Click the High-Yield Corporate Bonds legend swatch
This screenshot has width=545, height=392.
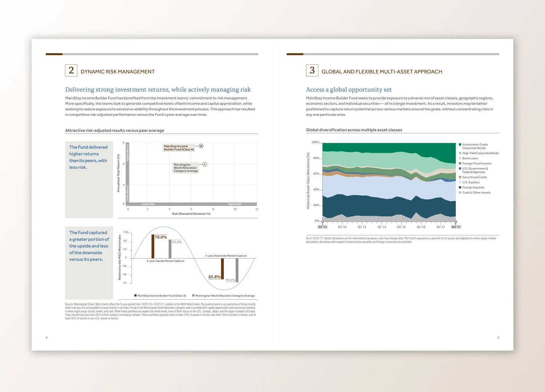point(460,153)
